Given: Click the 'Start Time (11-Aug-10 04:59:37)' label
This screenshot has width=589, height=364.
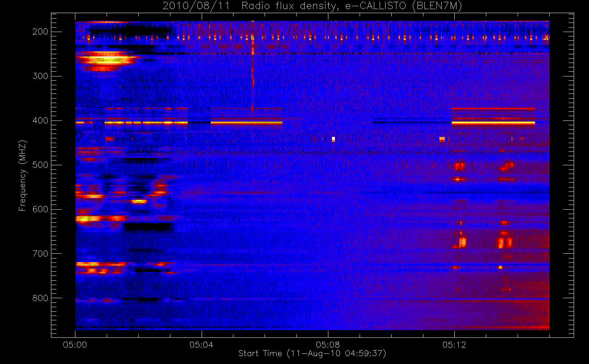Looking at the screenshot, I should click(x=312, y=353).
